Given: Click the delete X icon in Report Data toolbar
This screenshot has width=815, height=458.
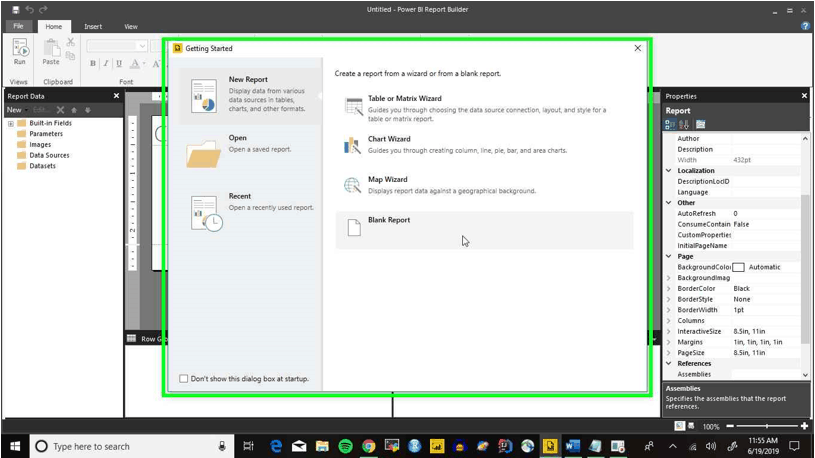Looking at the screenshot, I should (60, 110).
